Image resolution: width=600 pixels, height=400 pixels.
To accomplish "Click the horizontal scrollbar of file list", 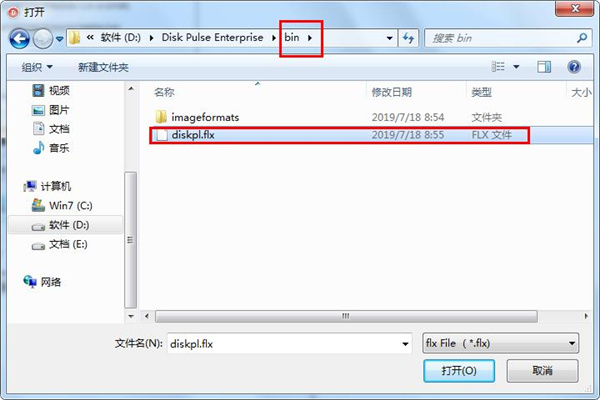I will (346, 316).
